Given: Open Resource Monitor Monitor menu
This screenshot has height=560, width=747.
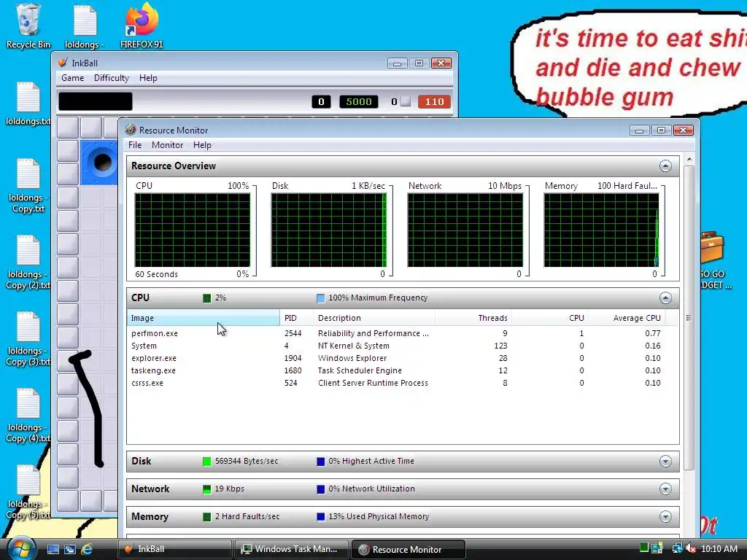Looking at the screenshot, I should pyautogui.click(x=167, y=145).
